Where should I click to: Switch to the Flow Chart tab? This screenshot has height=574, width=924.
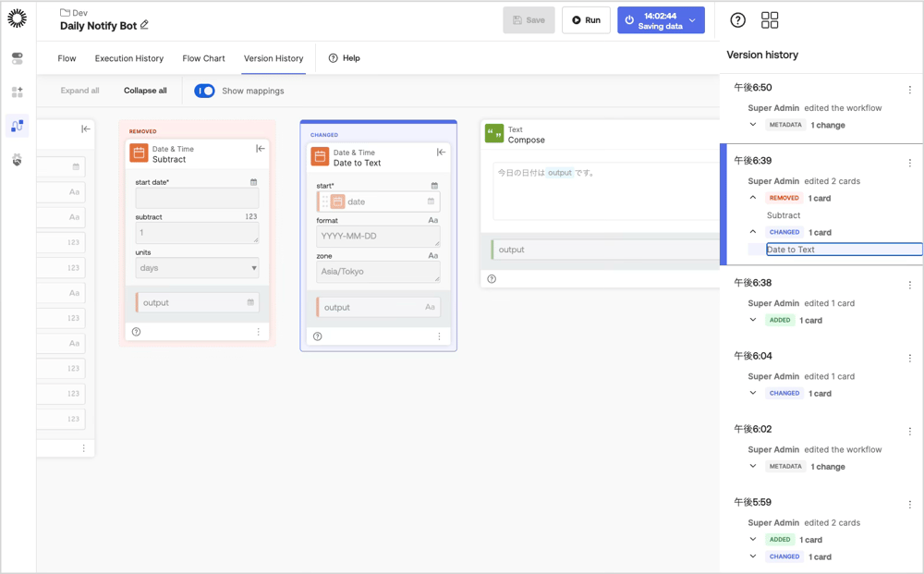203,58
